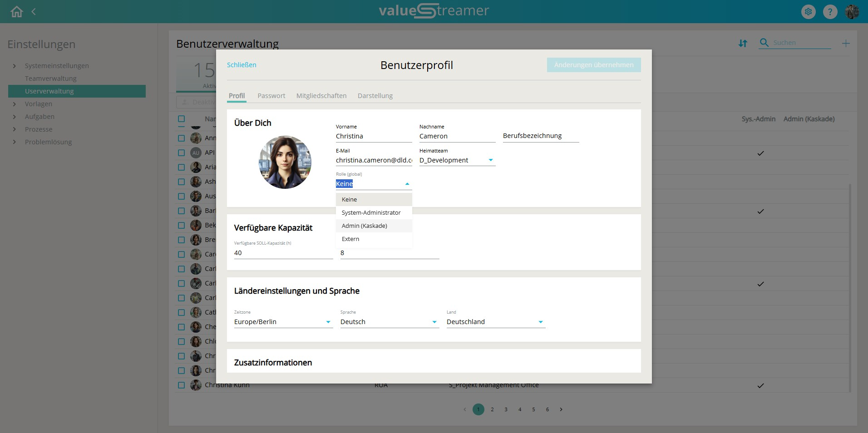Select System-Administrator role option
This screenshot has width=868, height=433.
pyautogui.click(x=371, y=212)
